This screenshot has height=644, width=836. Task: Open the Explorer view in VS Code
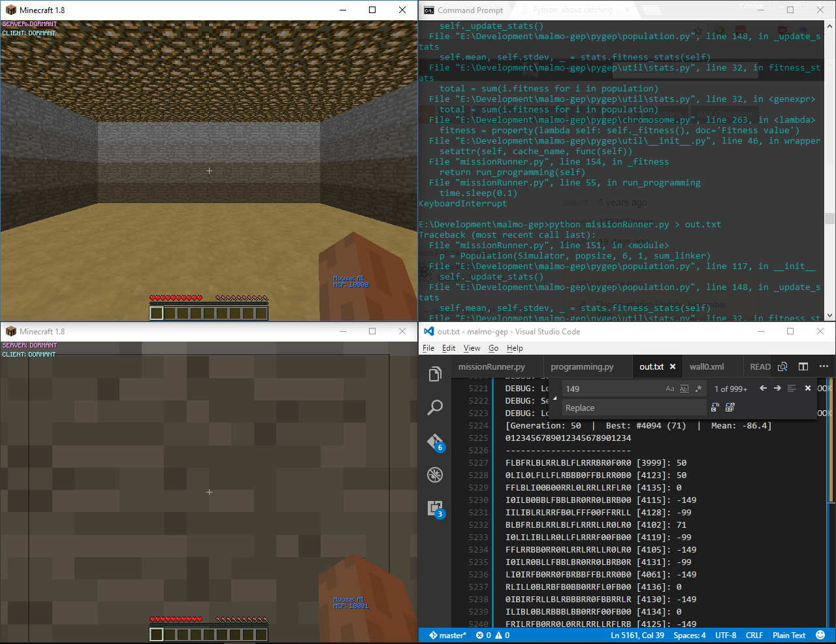(x=435, y=374)
